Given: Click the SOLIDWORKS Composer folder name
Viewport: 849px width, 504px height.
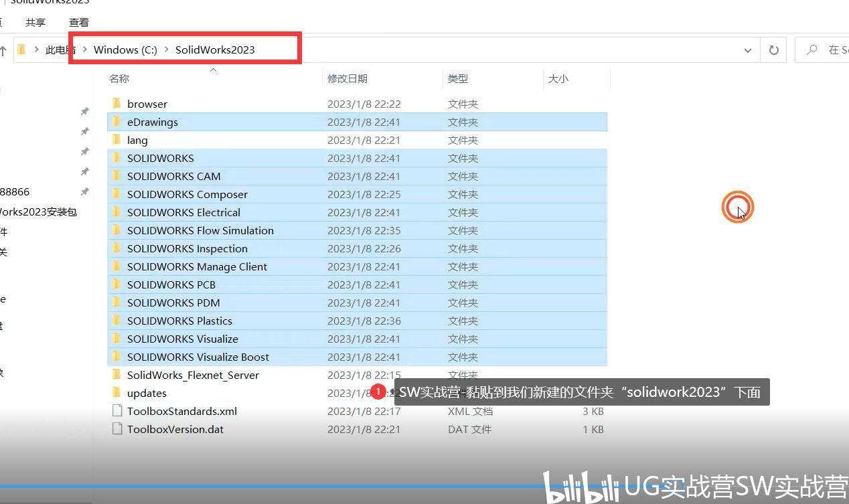Looking at the screenshot, I should point(187,194).
